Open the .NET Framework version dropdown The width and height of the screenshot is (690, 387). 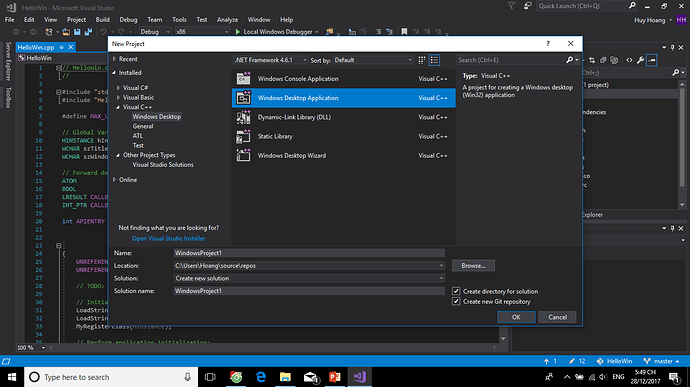(x=270, y=60)
